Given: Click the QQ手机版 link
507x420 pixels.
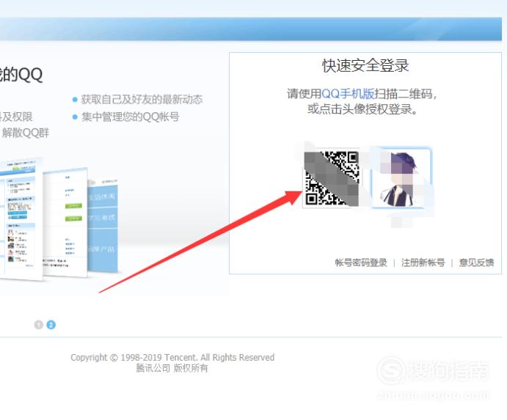Looking at the screenshot, I should [x=348, y=94].
